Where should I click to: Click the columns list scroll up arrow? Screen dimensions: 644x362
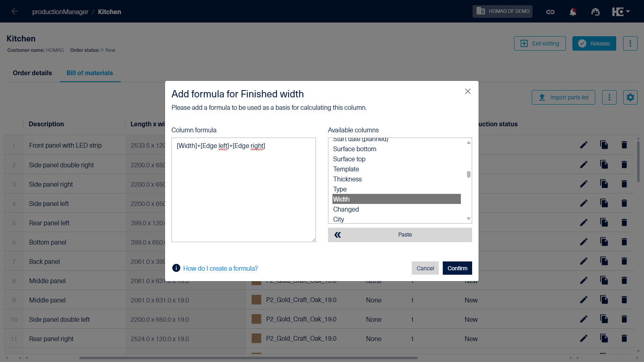(x=469, y=142)
